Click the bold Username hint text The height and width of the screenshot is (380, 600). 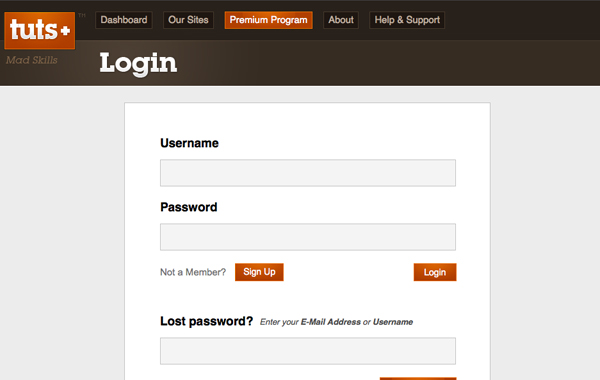point(393,322)
